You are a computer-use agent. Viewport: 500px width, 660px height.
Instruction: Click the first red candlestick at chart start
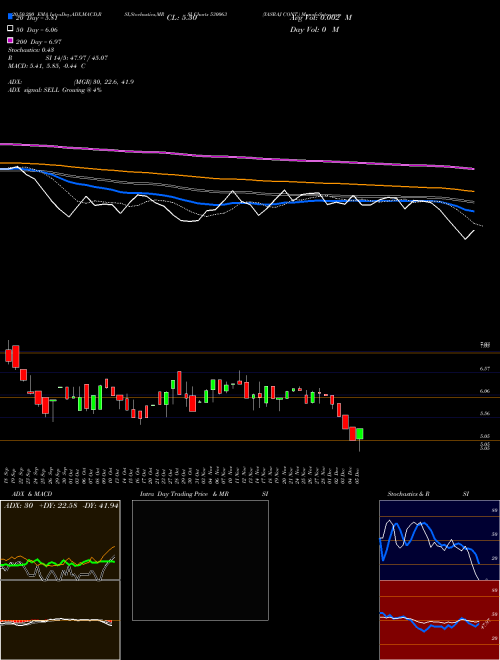point(8,355)
